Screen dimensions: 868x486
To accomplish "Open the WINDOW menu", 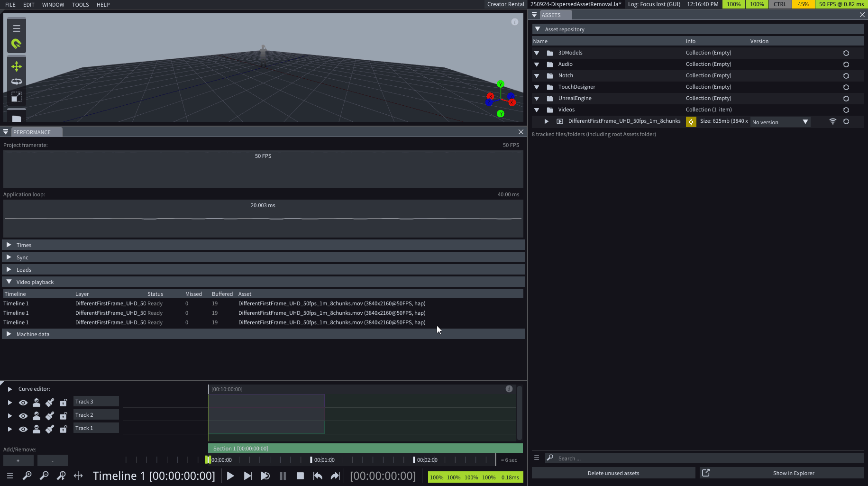I will pos(53,5).
